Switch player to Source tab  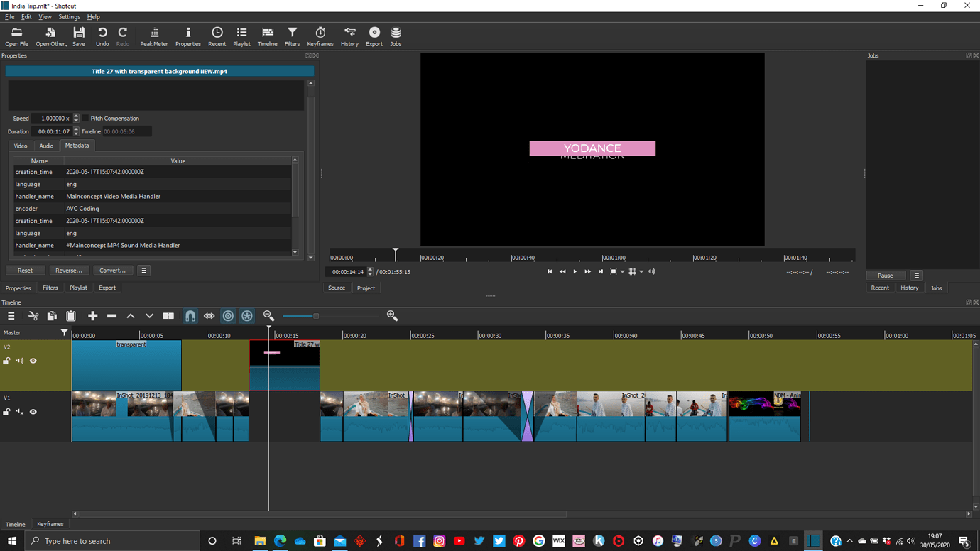[x=337, y=288]
